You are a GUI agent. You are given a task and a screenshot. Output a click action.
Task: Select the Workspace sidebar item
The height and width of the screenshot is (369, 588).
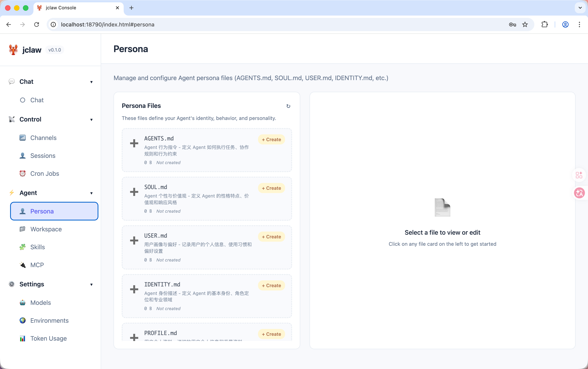54,229
